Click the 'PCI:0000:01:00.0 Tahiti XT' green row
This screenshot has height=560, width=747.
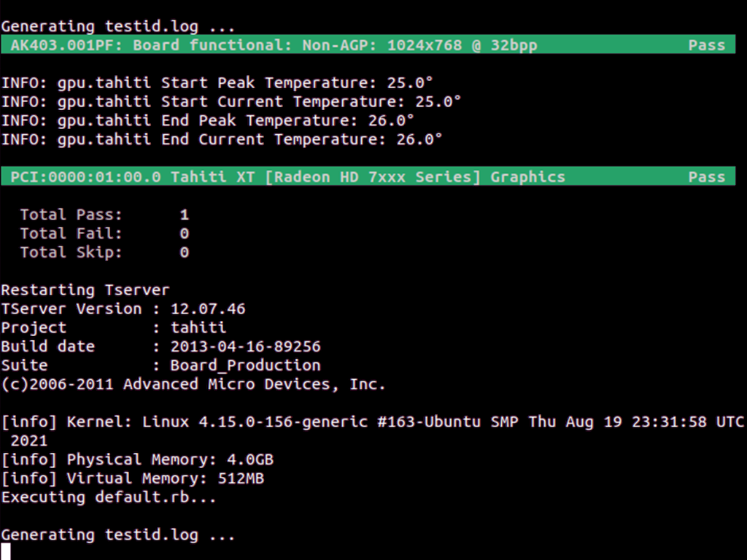[368, 176]
